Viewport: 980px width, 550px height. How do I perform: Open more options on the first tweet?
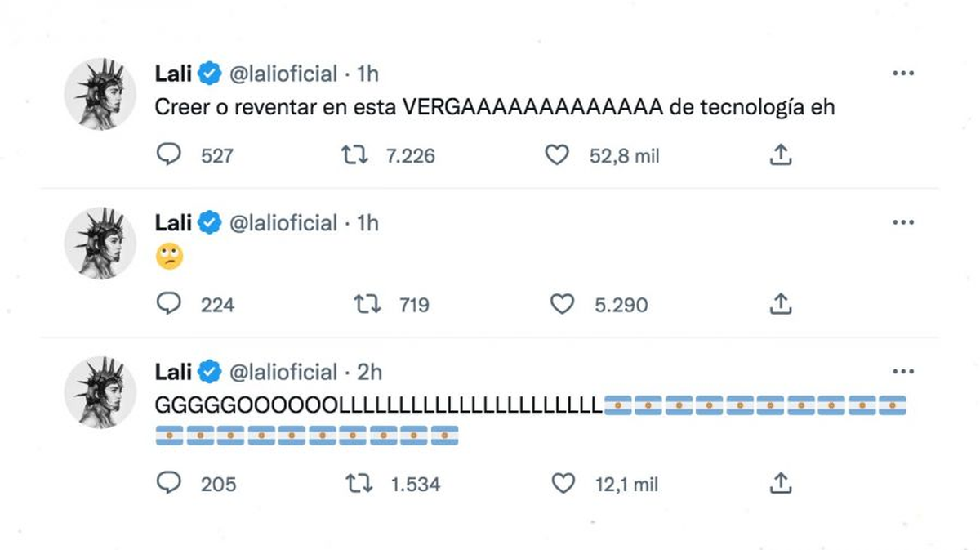[x=902, y=74]
